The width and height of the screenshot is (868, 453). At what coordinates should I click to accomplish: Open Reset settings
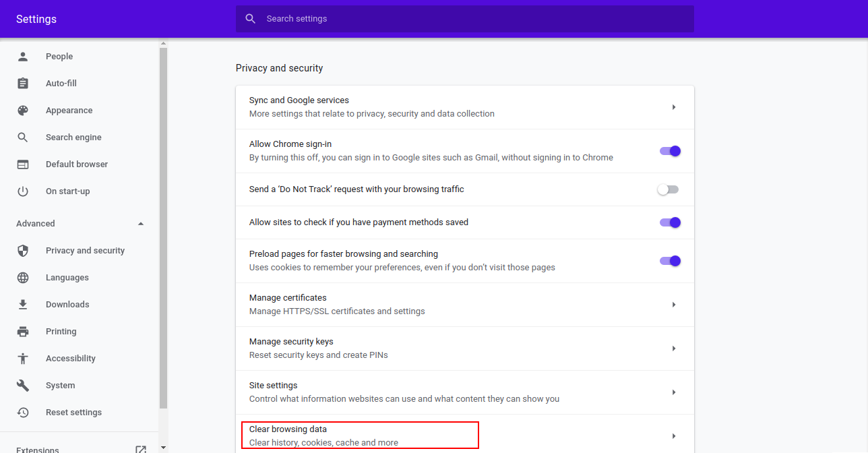tap(73, 412)
